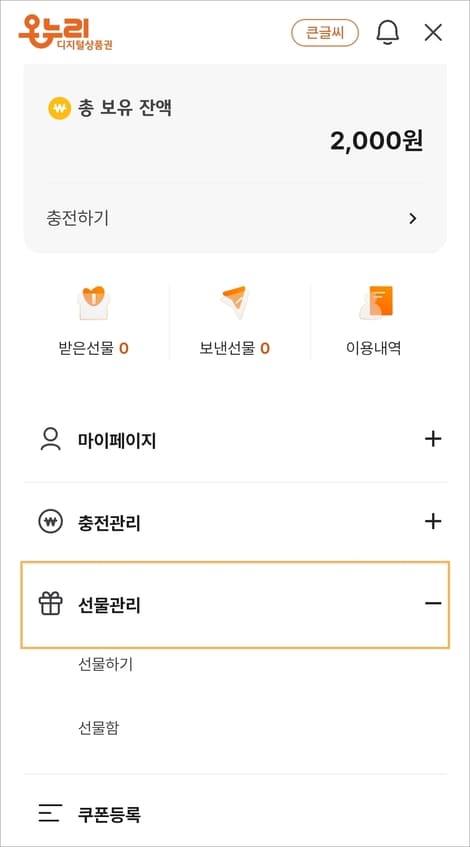
Task: Open the 이용내역 receipt icon
Action: point(376,302)
